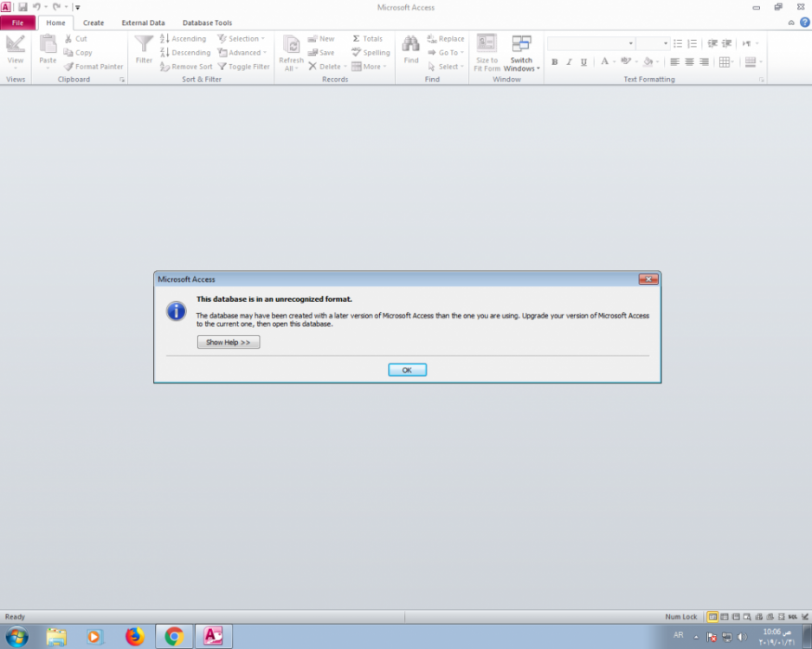This screenshot has height=649, width=812.
Task: Click Remove Sort in Sort & Filter
Action: click(x=186, y=67)
